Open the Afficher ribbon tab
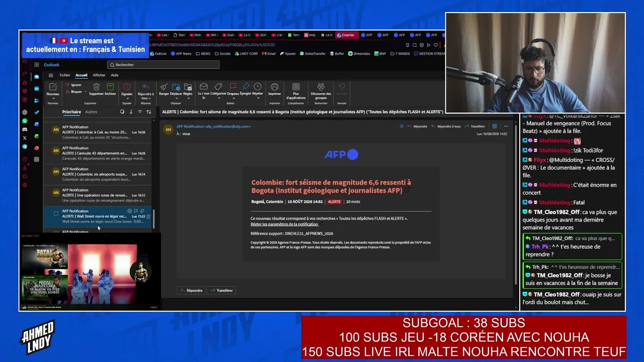644x362 pixels. pyautogui.click(x=99, y=75)
